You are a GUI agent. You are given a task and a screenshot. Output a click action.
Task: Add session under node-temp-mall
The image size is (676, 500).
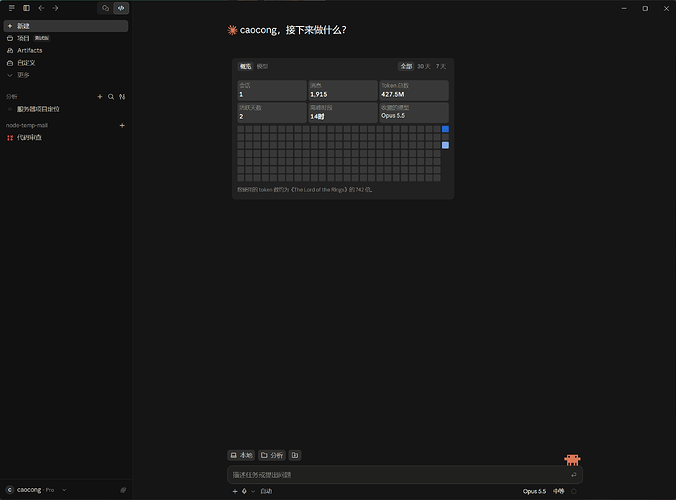(122, 125)
